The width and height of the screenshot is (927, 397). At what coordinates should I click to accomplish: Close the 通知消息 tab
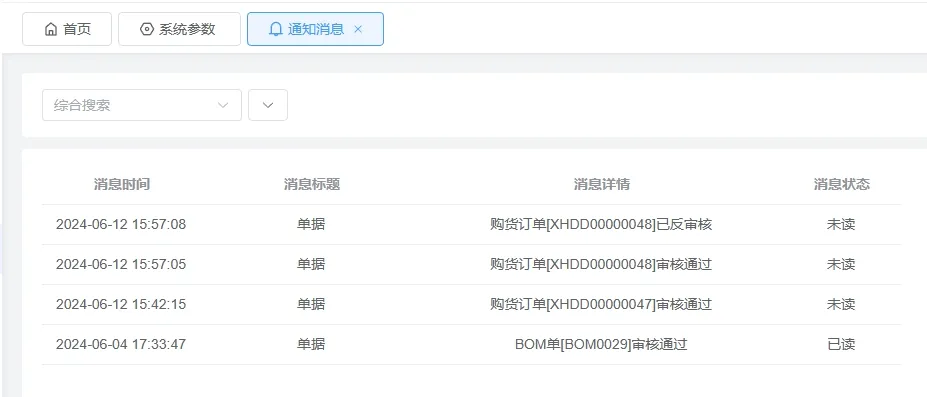[x=358, y=29]
